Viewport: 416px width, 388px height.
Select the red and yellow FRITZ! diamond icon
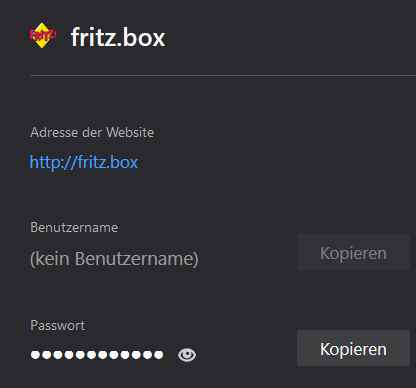(x=43, y=36)
